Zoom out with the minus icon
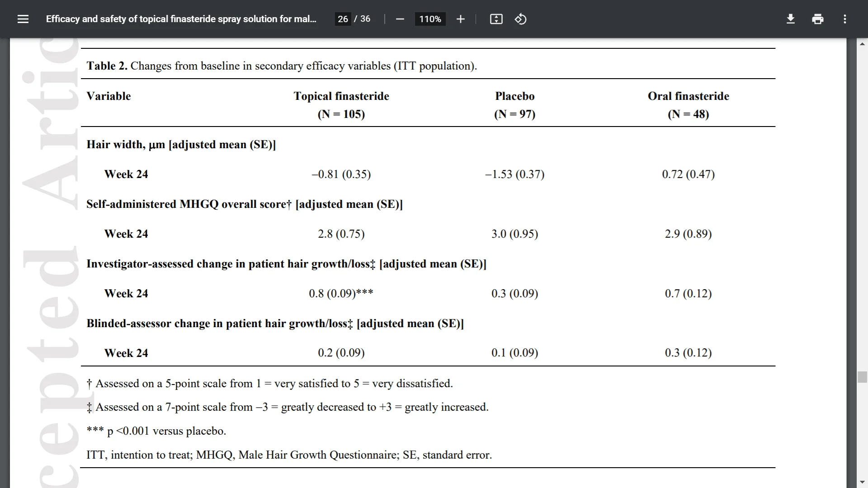 [x=400, y=19]
